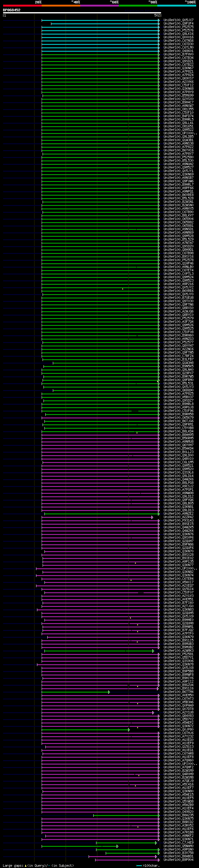Image resolution: width=199 pixels, height=868 pixels.
Task: Select hit UniRef100_O49820
Action: tap(178, 812)
